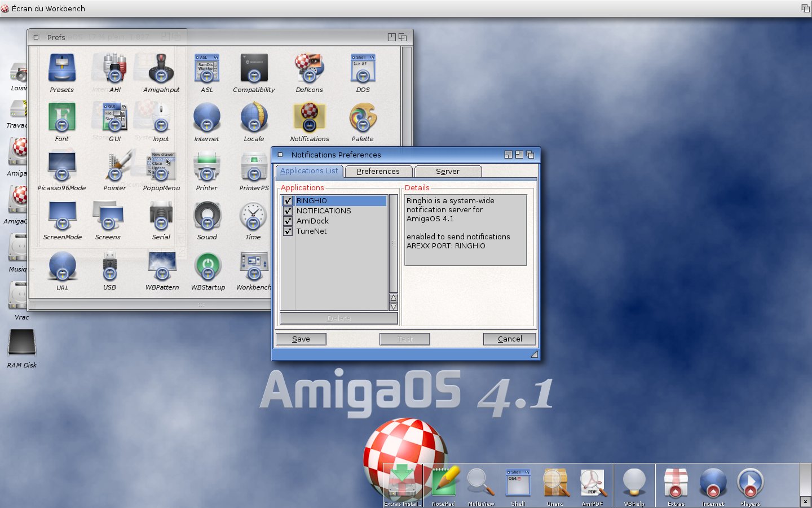Open the Internet preferences icon in Prefs
This screenshot has width=812, height=508.
(207, 117)
